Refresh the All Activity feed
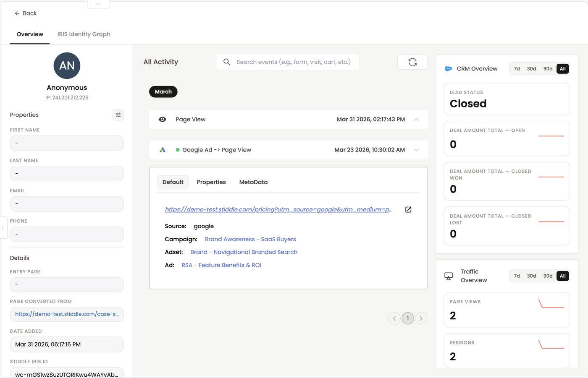The height and width of the screenshot is (378, 588). 412,62
